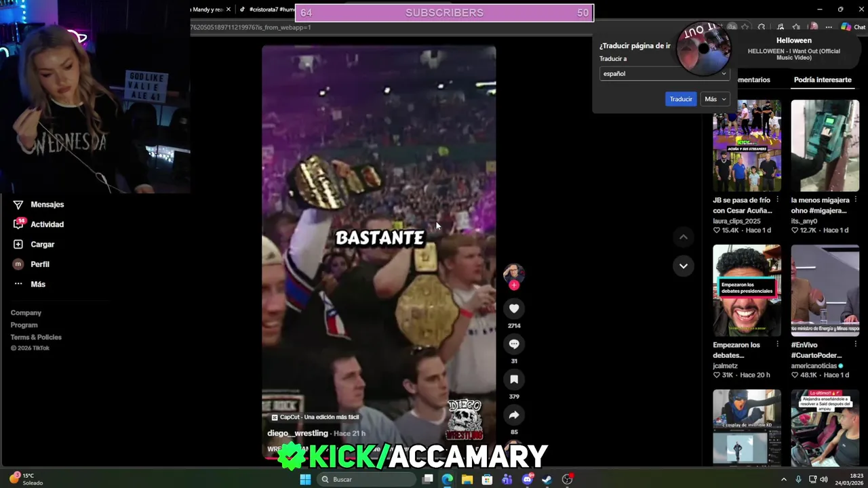The height and width of the screenshot is (488, 868).
Task: Open the taskbar volume speaker icon
Action: point(824,479)
